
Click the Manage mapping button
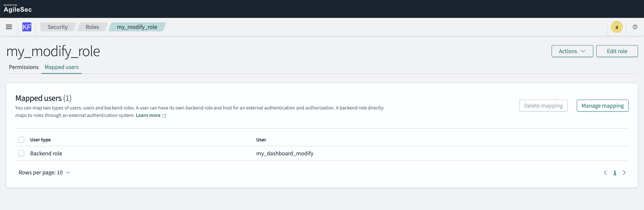tap(602, 106)
